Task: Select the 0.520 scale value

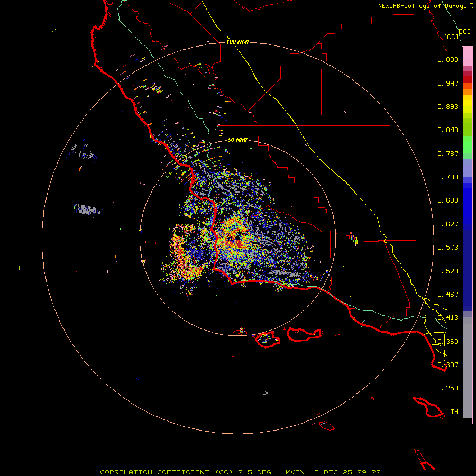Action: click(x=448, y=271)
